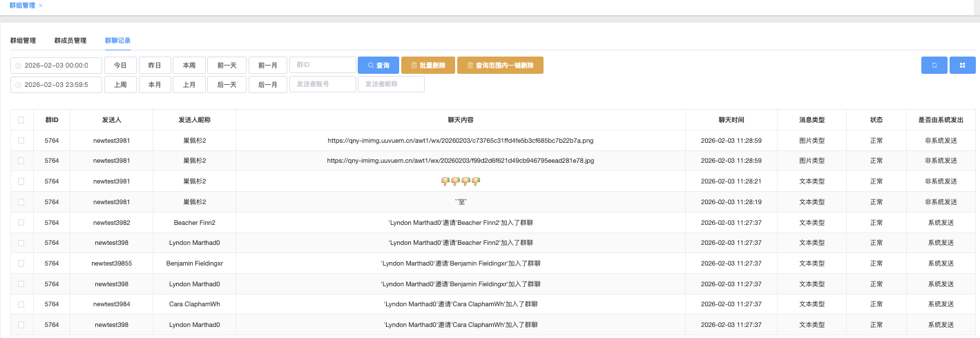Focus the 群ID input field
Viewport: 980px width, 338px height.
click(x=323, y=65)
